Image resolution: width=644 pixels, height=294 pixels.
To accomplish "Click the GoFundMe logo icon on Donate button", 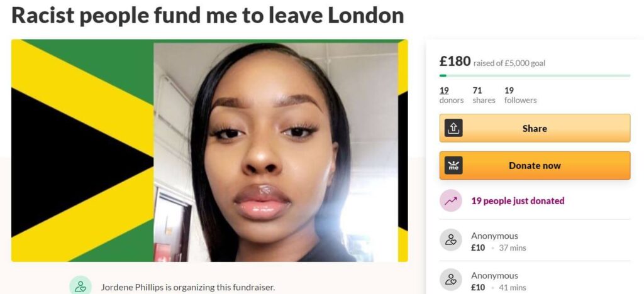I will tap(453, 165).
